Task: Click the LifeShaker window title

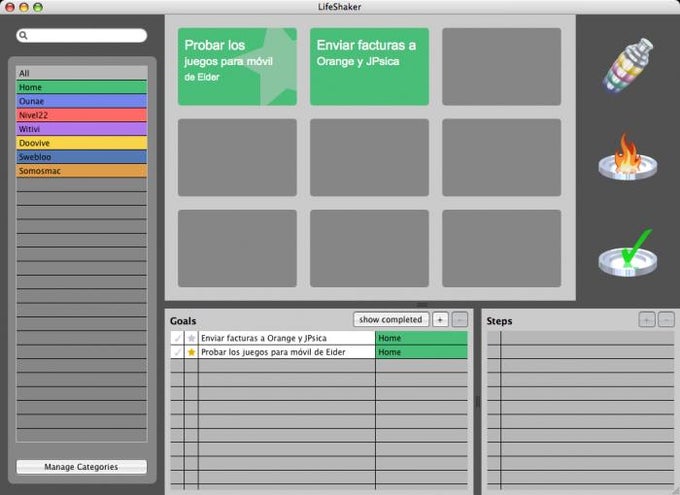Action: (x=340, y=7)
